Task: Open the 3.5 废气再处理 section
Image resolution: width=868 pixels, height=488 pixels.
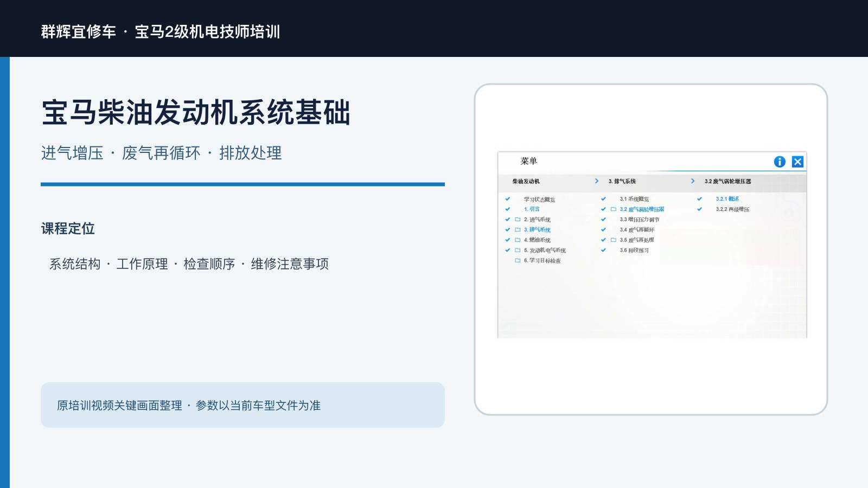Action: pos(637,240)
